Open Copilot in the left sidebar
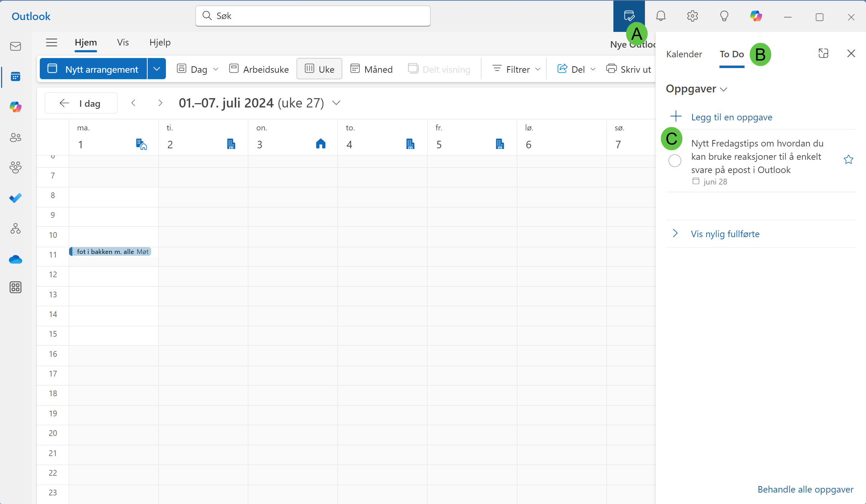 point(15,107)
